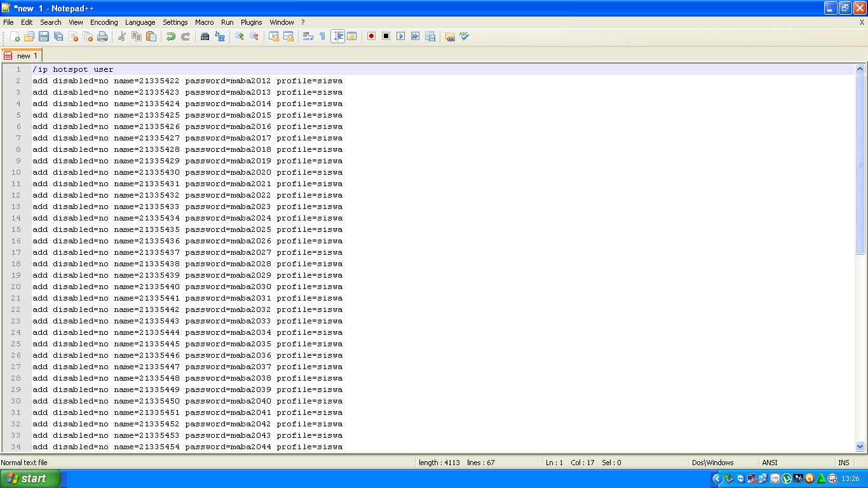The height and width of the screenshot is (488, 868).
Task: Open the Run menu
Action: (227, 22)
